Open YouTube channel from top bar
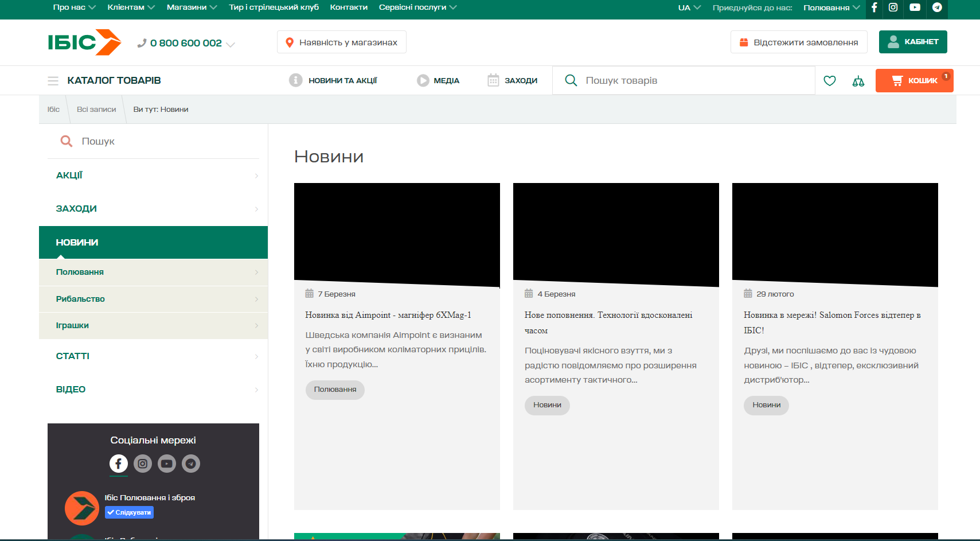Image resolution: width=980 pixels, height=541 pixels. (x=915, y=7)
